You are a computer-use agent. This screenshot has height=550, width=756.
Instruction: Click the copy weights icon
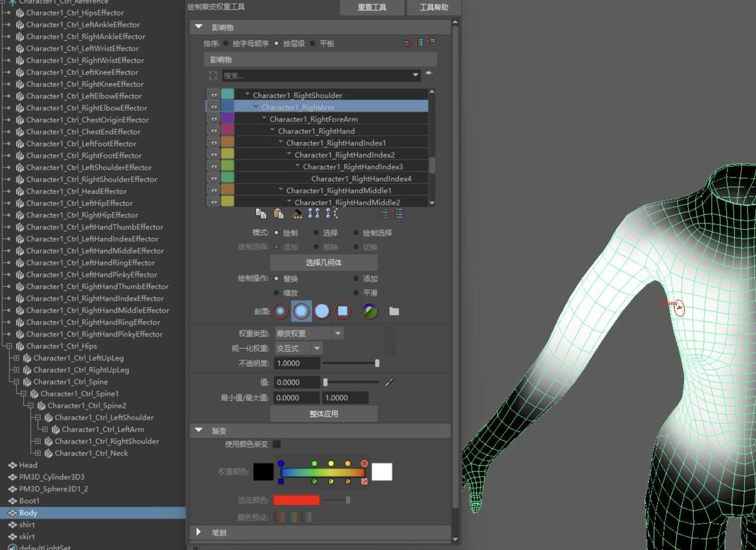(261, 213)
